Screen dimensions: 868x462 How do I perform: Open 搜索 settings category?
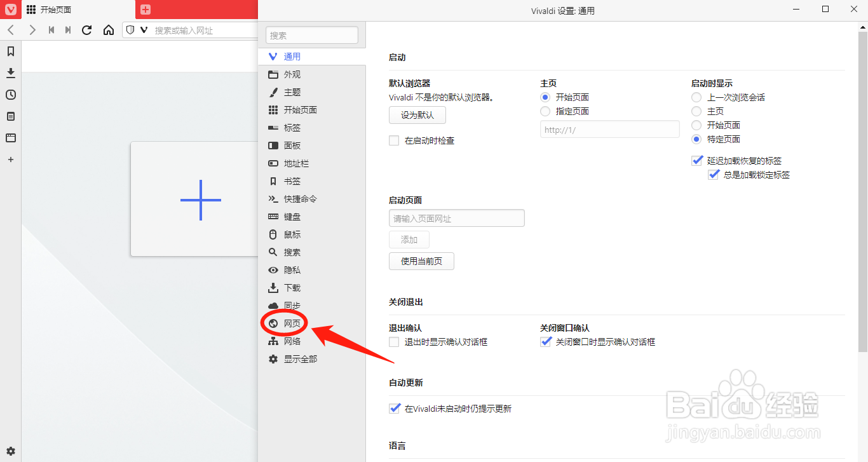coord(312,252)
